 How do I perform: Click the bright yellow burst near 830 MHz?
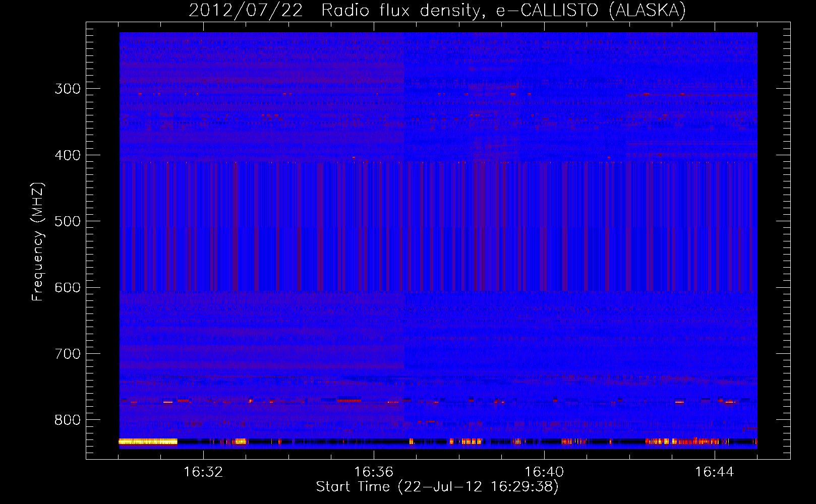[x=148, y=442]
